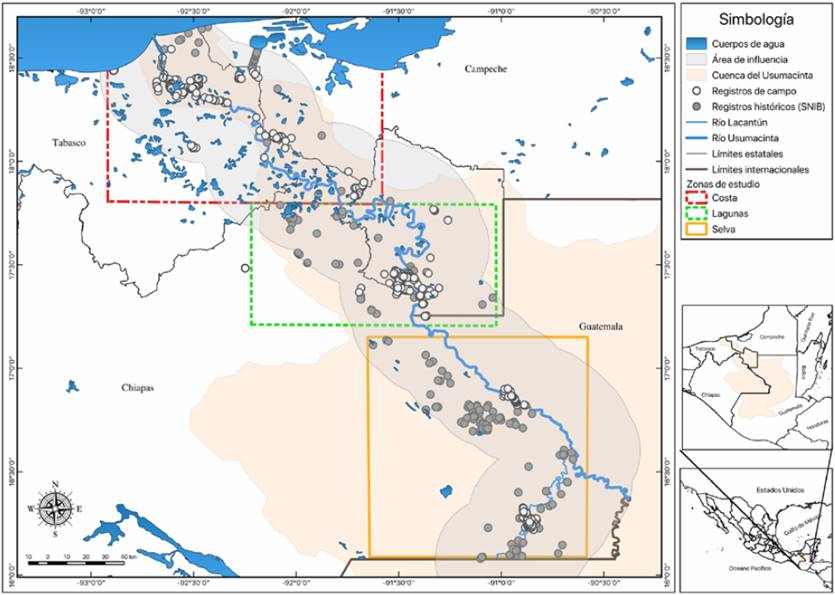Click the Área de influencia gray swatch
This screenshot has height=595, width=835.
[695, 59]
